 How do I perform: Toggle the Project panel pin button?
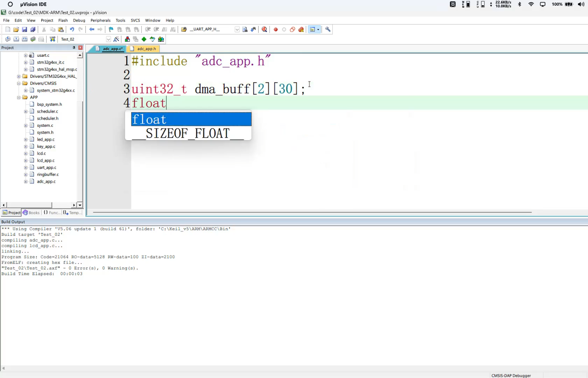[x=74, y=48]
